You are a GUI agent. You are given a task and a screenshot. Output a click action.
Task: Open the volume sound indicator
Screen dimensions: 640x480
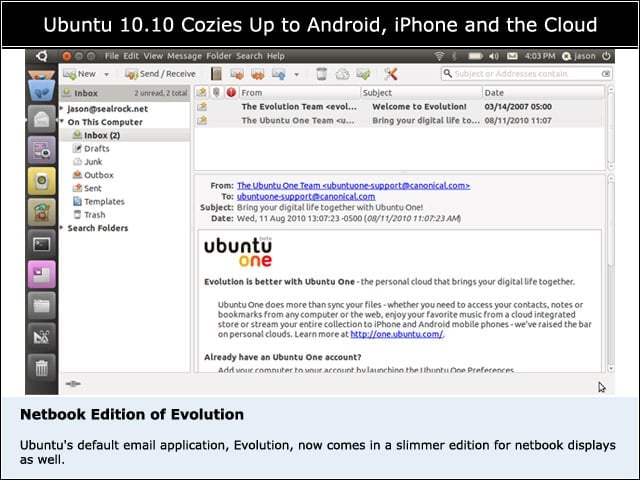coord(494,56)
